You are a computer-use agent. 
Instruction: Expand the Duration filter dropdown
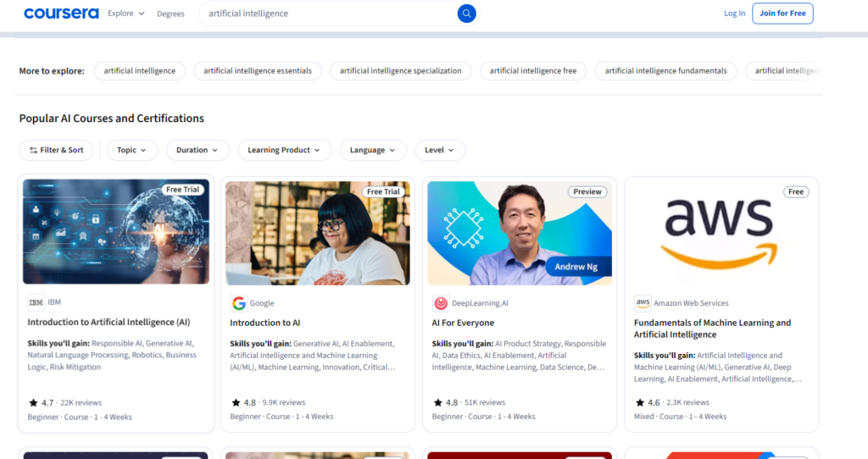198,150
